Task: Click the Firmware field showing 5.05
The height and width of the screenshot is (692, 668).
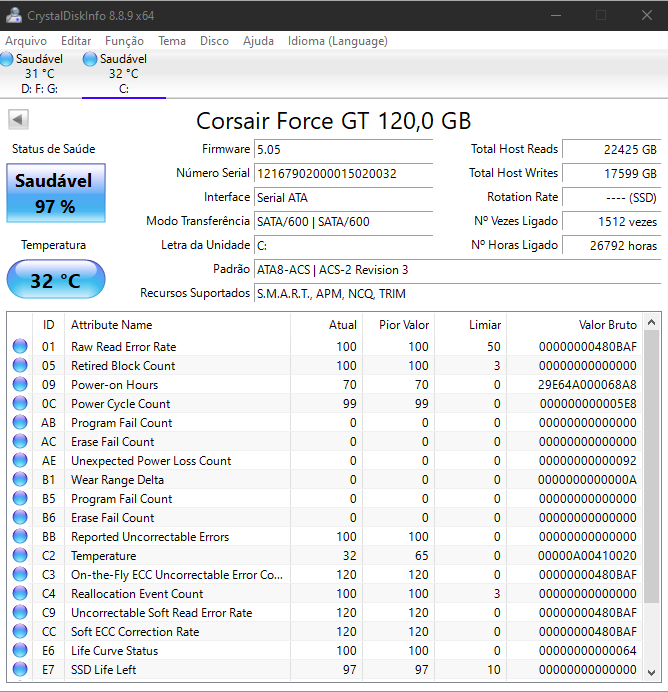Action: (343, 149)
